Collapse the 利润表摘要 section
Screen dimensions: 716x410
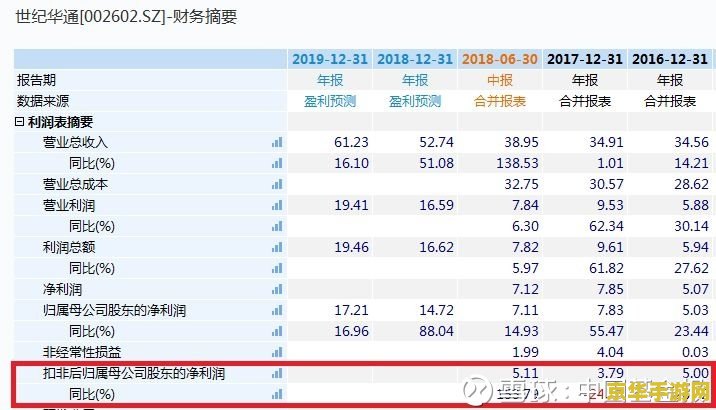pos(19,122)
